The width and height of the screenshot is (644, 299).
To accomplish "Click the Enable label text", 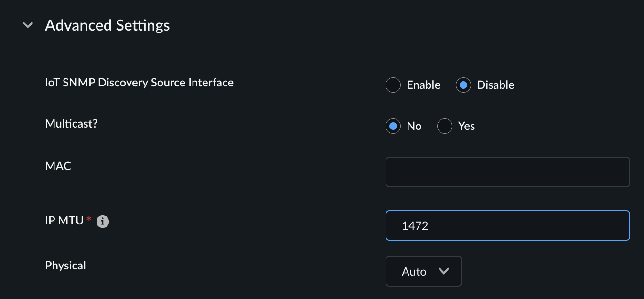I will click(x=423, y=85).
